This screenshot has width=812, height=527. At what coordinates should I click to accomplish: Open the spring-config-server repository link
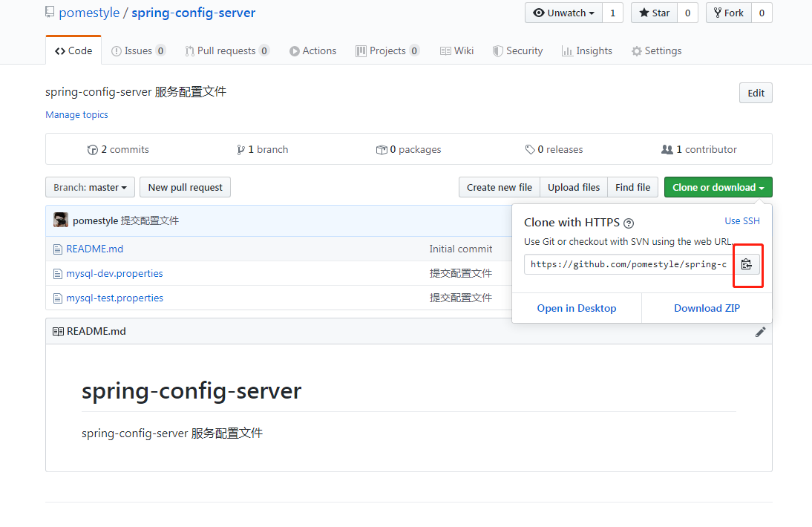click(193, 13)
